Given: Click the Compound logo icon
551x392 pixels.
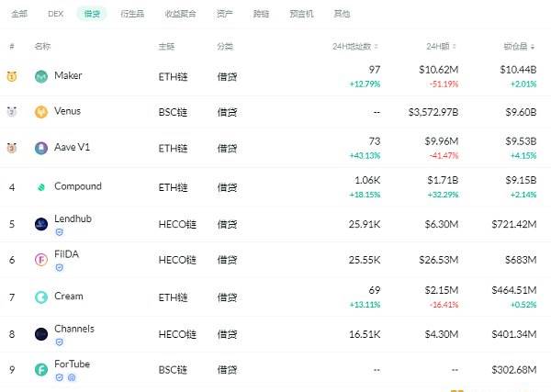Looking at the screenshot, I should [41, 187].
